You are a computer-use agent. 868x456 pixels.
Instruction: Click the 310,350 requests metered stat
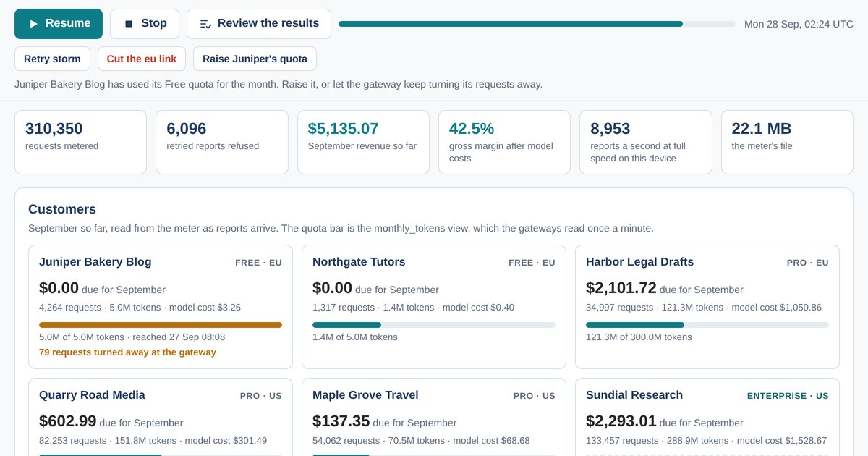coord(80,142)
